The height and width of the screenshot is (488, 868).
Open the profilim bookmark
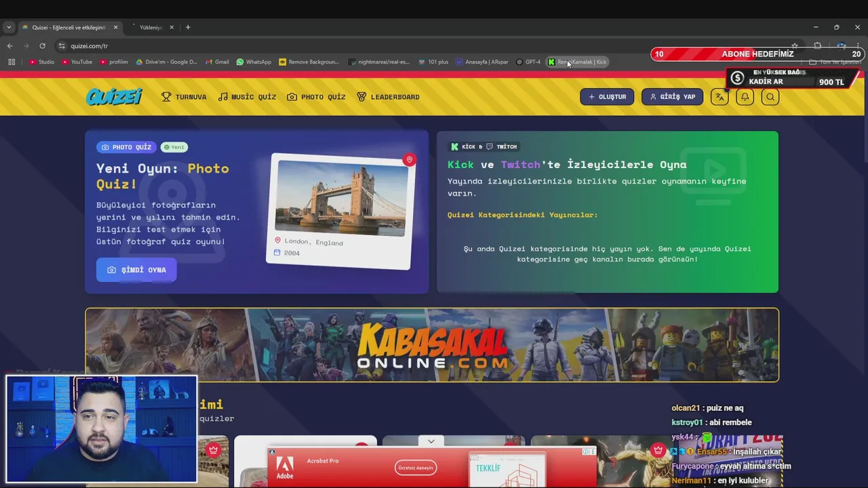[x=114, y=62]
